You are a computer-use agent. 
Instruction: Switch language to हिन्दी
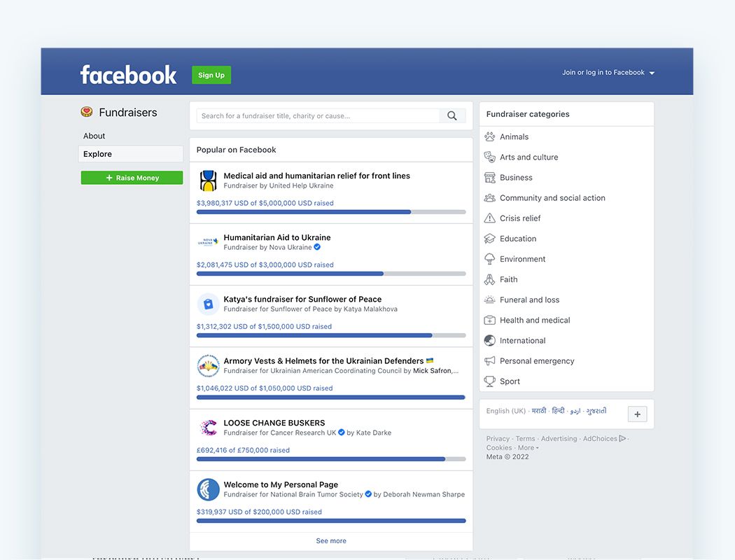point(559,410)
